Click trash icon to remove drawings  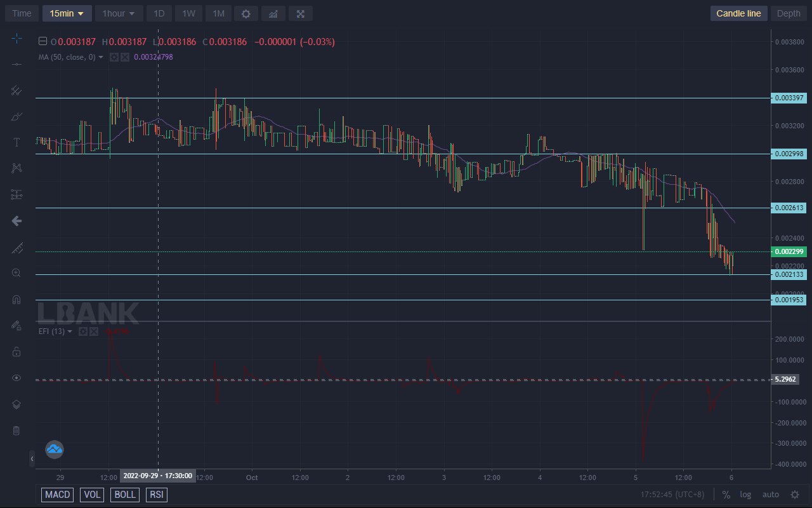coord(16,431)
